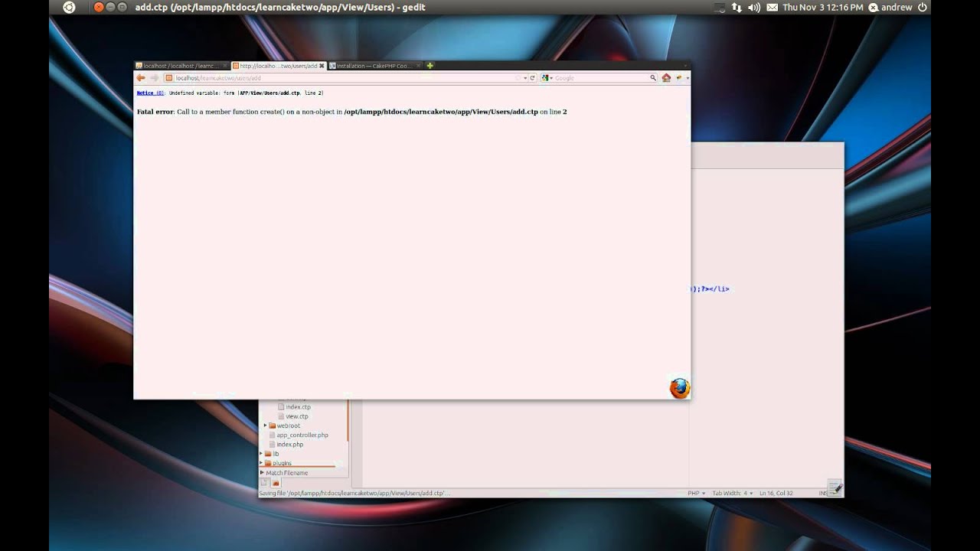Select the localhost users/add tab
980x551 pixels.
pos(279,66)
